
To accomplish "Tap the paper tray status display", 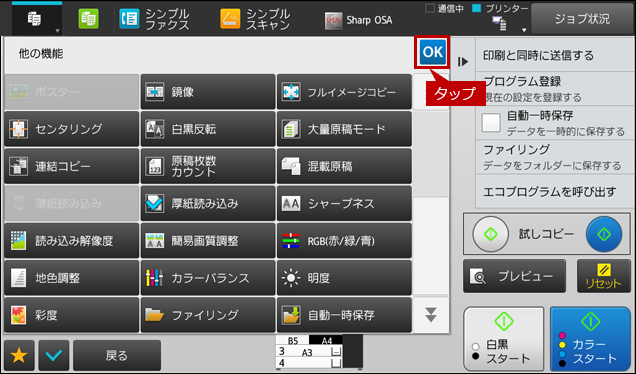I will pyautogui.click(x=319, y=352).
